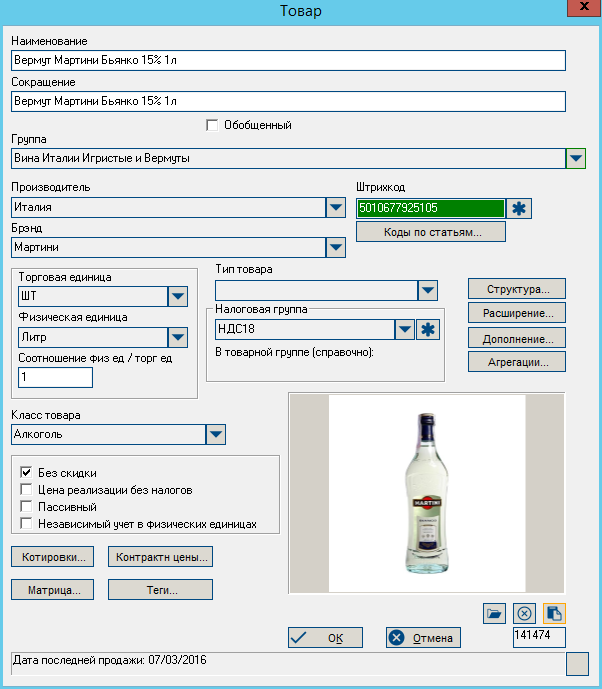Open Налоговая группа dropdown arrow
The width and height of the screenshot is (602, 689).
[404, 329]
